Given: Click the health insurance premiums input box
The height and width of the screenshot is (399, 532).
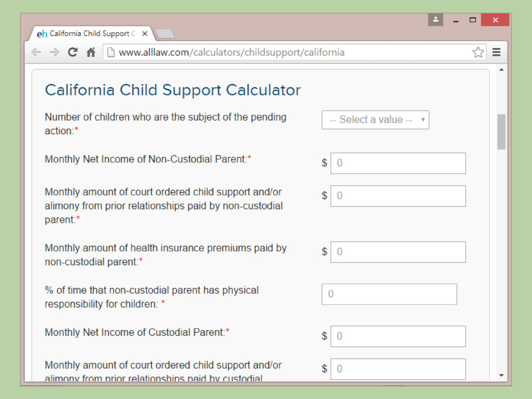Looking at the screenshot, I should 398,252.
